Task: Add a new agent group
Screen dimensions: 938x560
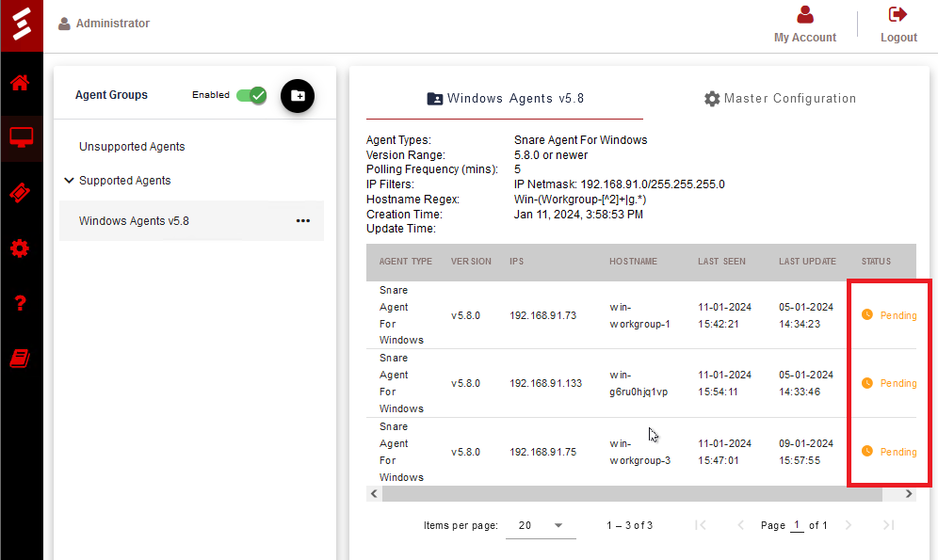Action: [x=298, y=96]
